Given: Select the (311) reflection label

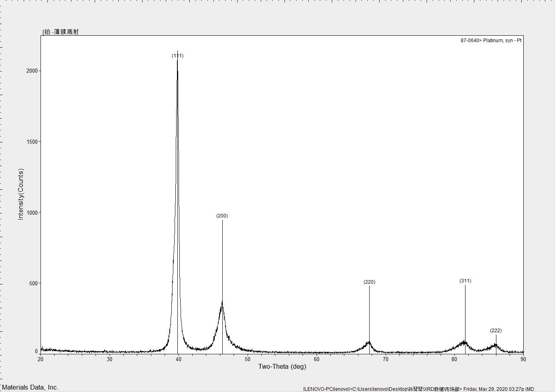Looking at the screenshot, I should pos(465,281).
